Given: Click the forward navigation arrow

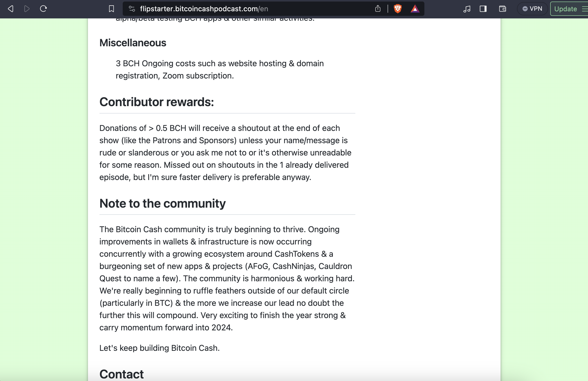Looking at the screenshot, I should pyautogui.click(x=27, y=9).
